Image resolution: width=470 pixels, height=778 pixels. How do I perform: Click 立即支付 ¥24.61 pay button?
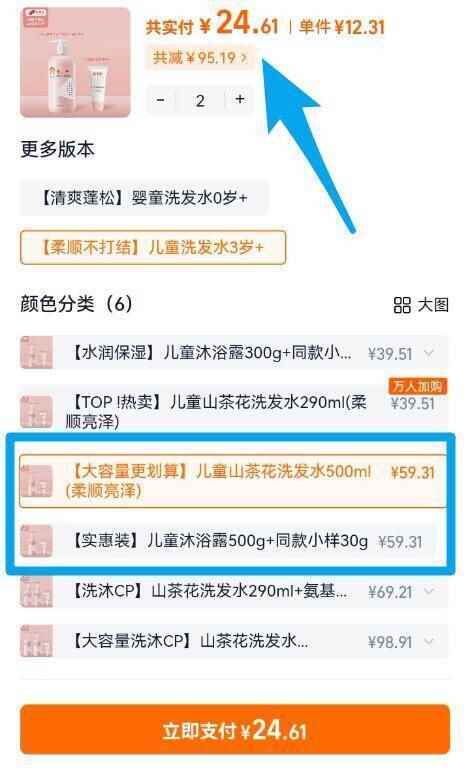click(x=235, y=730)
